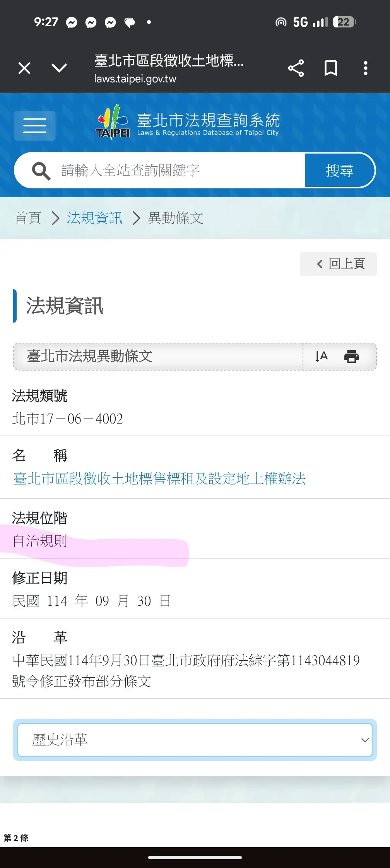This screenshot has width=390, height=868.
Task: Open the browser three-dot menu
Action: tap(365, 68)
